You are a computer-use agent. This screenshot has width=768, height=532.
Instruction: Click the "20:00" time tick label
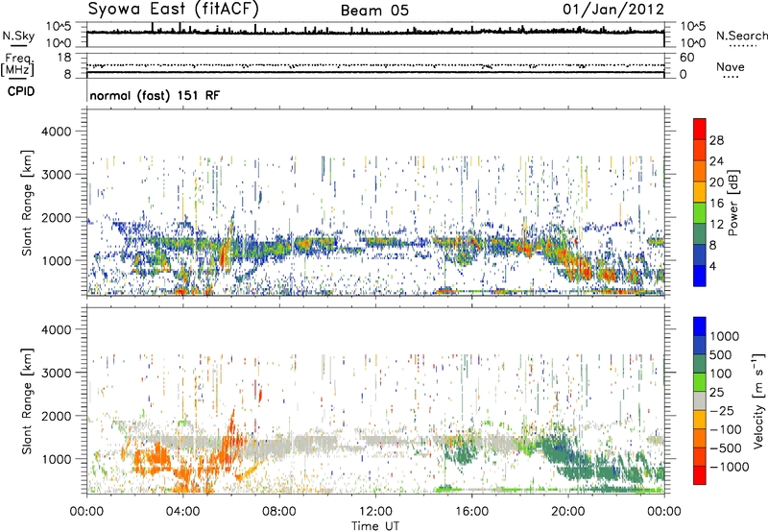[x=567, y=512]
